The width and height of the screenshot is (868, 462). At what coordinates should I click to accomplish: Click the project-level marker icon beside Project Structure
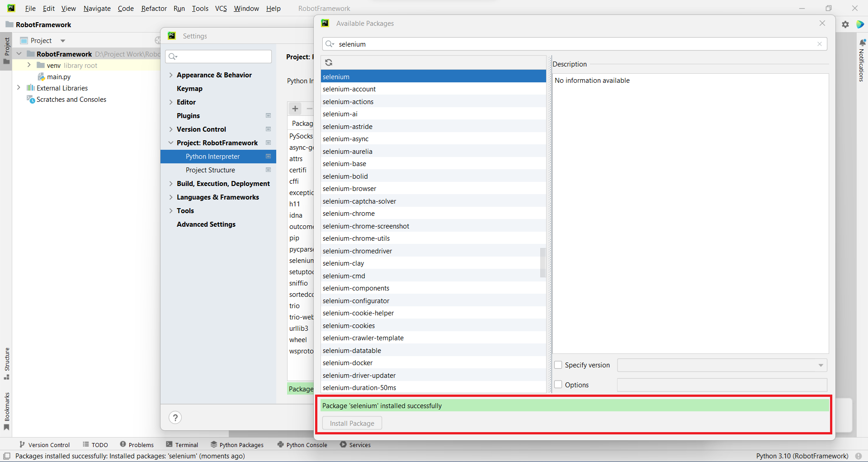pyautogui.click(x=268, y=170)
